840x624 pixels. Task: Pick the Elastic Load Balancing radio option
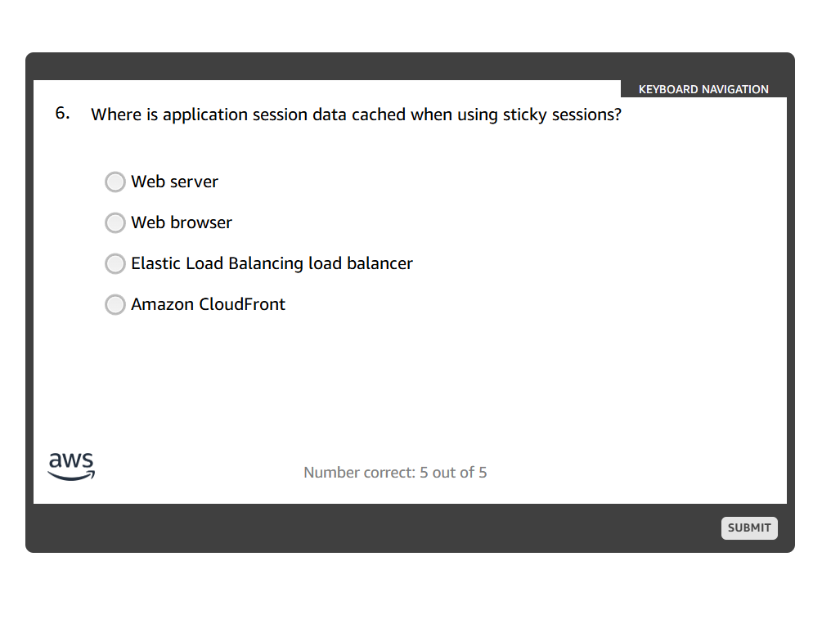click(115, 263)
